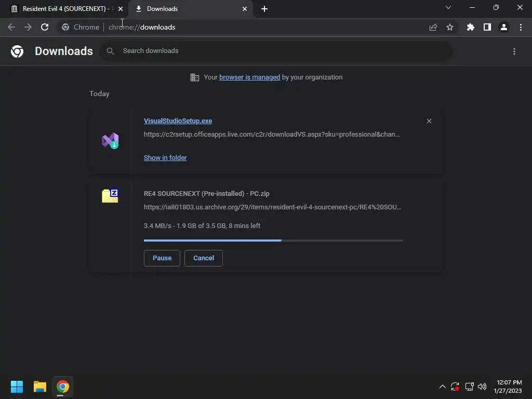Screen dimensions: 532x399
Task: Click the Chrome site info chip
Action: 81,27
